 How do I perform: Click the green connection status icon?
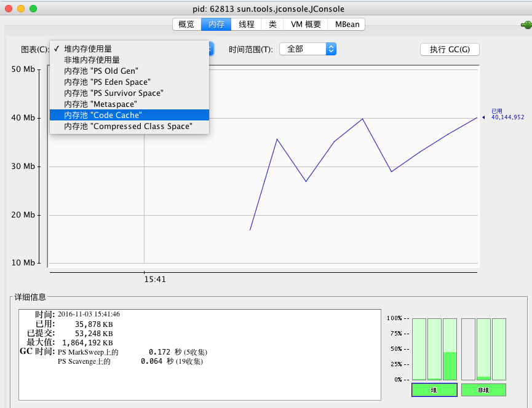point(526,25)
